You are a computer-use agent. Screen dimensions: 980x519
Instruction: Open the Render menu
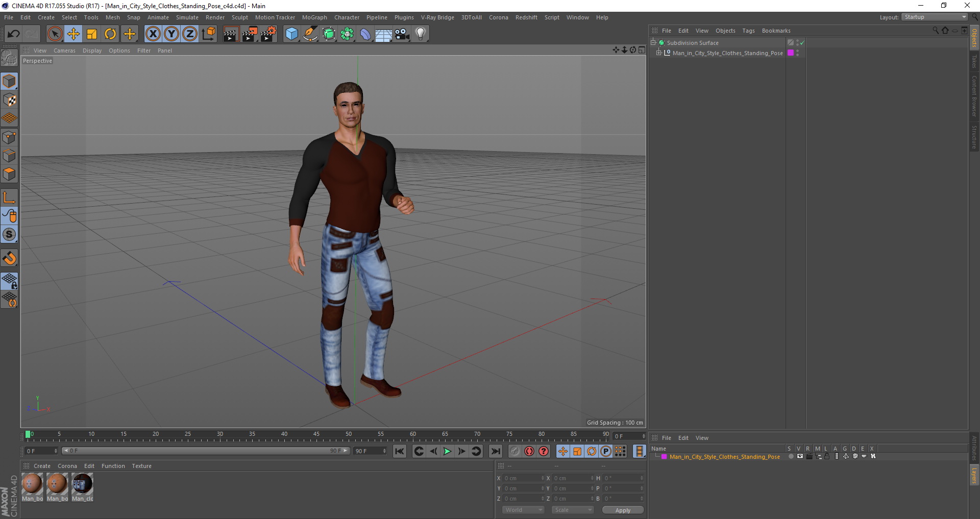point(215,17)
